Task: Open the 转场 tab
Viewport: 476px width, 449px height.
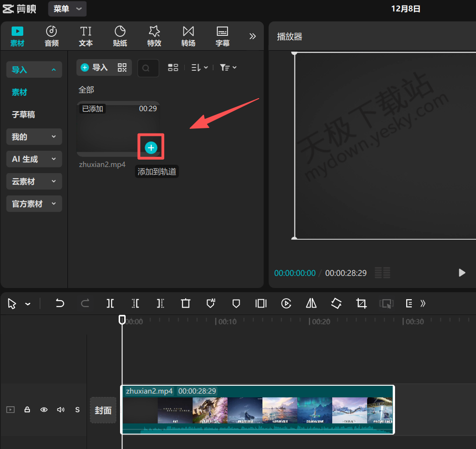Action: 188,36
